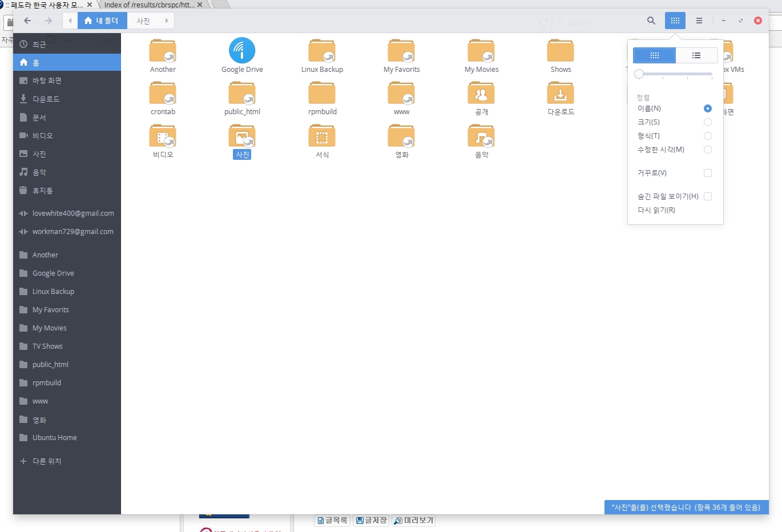
Task: Open the Another folder icon in file area
Action: 163,50
